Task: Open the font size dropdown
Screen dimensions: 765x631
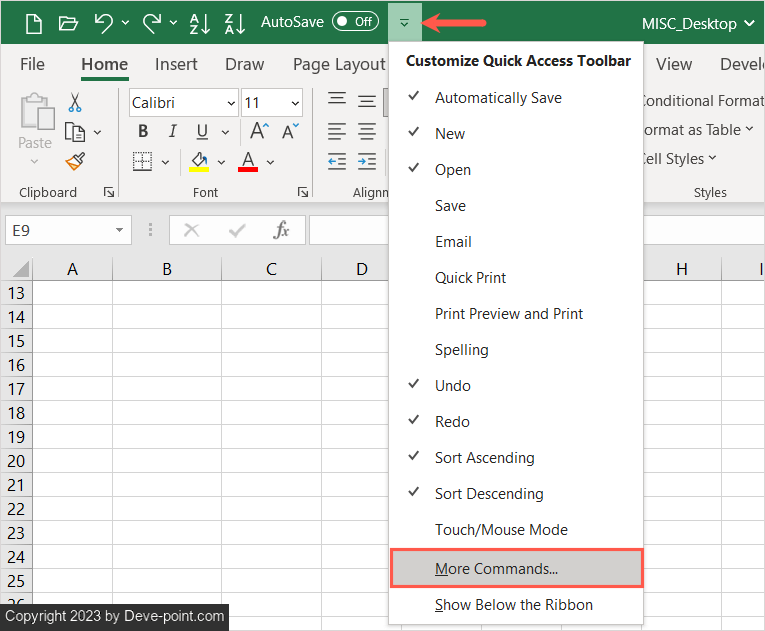Action: click(295, 103)
